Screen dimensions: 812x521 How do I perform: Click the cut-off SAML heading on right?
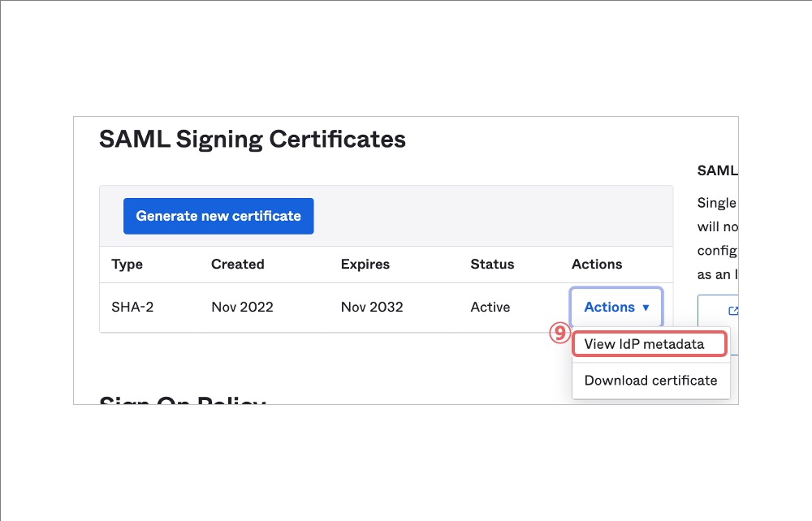pyautogui.click(x=717, y=170)
